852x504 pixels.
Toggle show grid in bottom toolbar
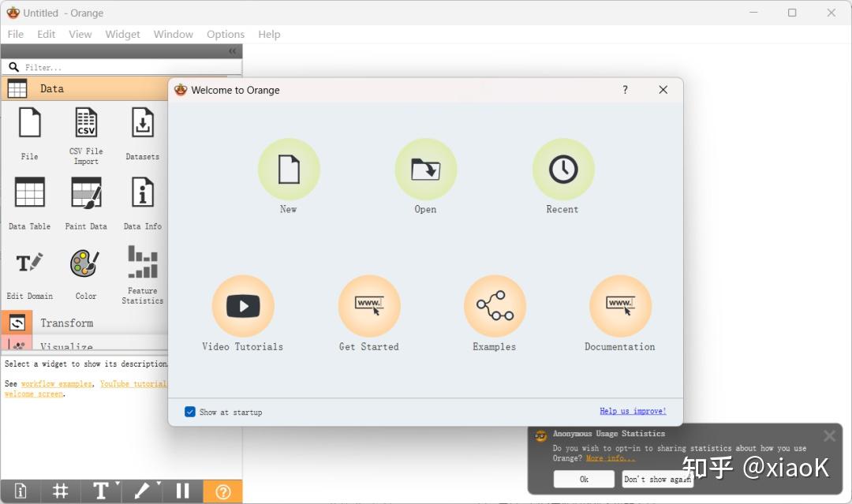click(60, 491)
